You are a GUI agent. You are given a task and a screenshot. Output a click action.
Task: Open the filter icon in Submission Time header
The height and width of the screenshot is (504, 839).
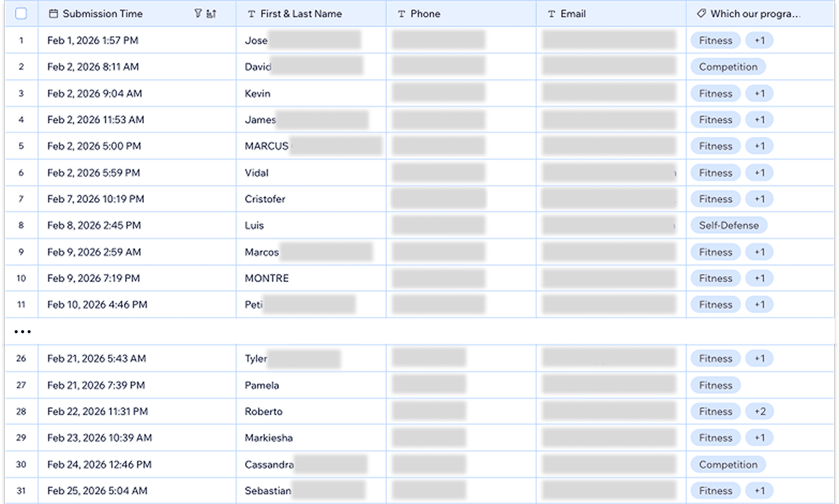[198, 14]
